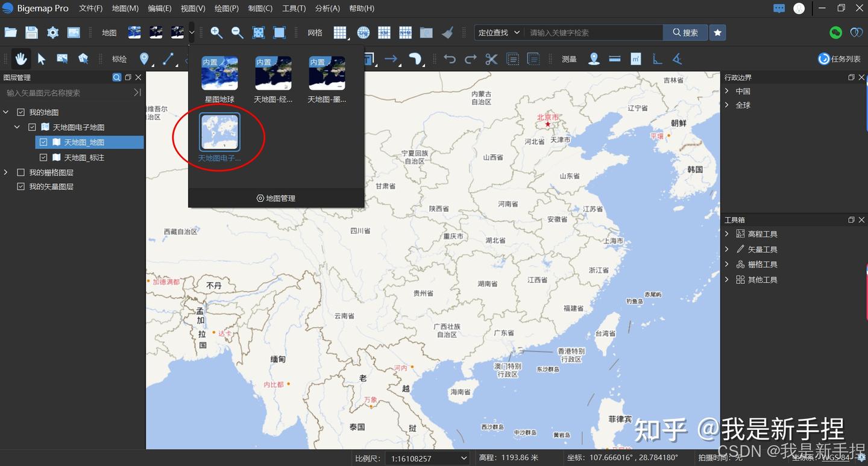Activate the zoom in tool
The height and width of the screenshot is (466, 868).
217,32
